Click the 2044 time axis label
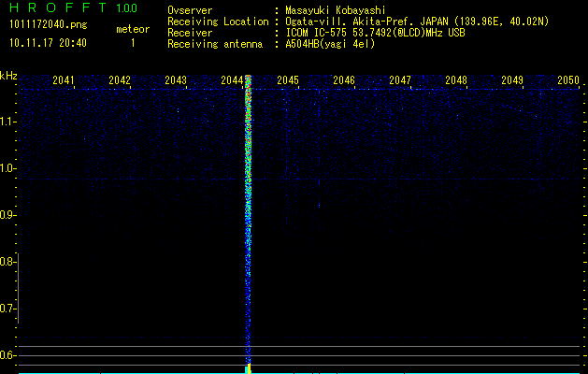This screenshot has height=374, width=588. pyautogui.click(x=232, y=80)
